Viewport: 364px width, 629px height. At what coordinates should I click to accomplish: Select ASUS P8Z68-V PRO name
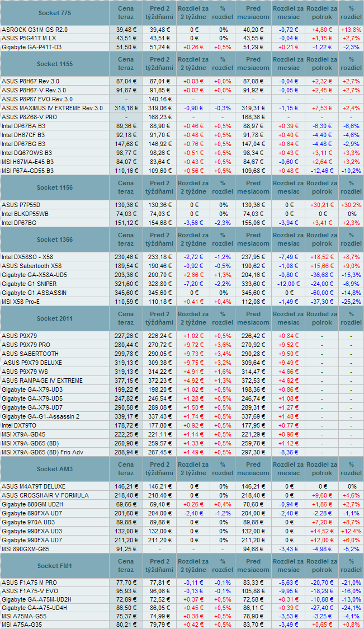click(29, 117)
